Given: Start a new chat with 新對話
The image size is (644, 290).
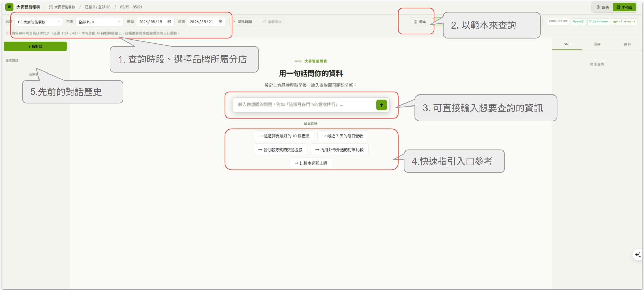Looking at the screenshot, I should [35, 46].
